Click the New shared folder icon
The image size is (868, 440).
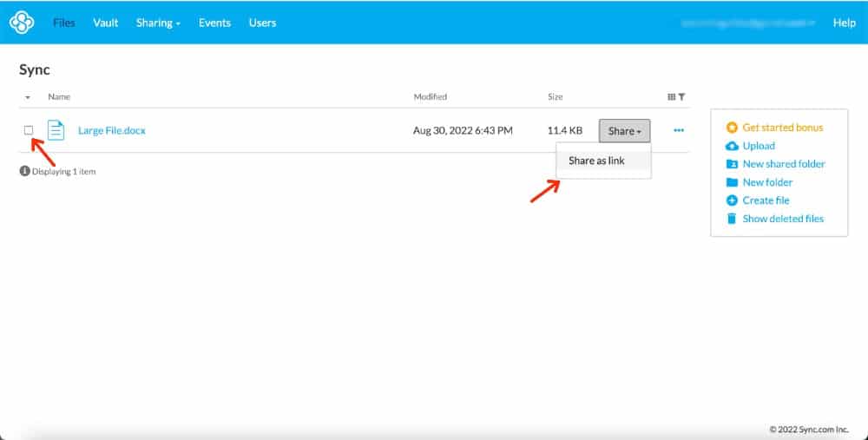click(732, 164)
